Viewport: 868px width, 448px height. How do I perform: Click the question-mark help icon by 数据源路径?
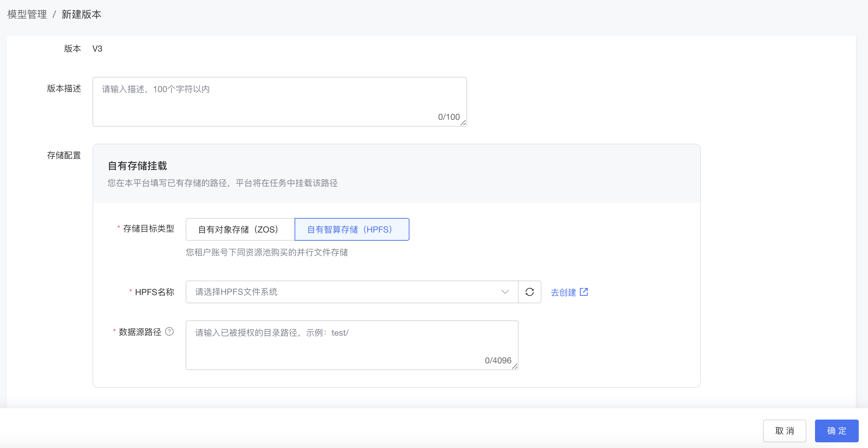pos(170,331)
